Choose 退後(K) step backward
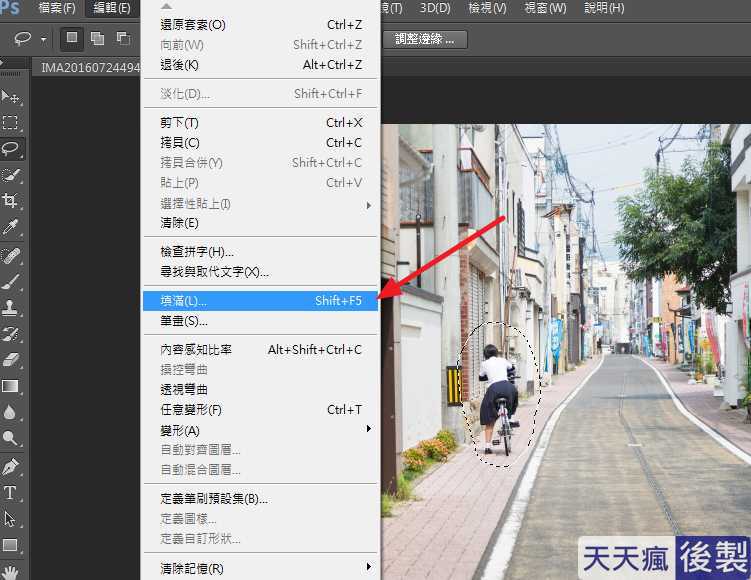The width and height of the screenshot is (751, 580). click(261, 65)
